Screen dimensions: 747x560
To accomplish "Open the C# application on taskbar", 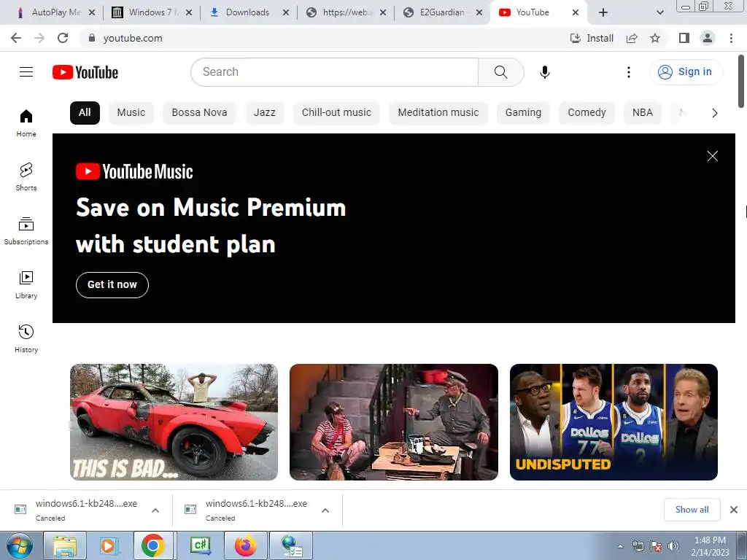I will (x=200, y=545).
